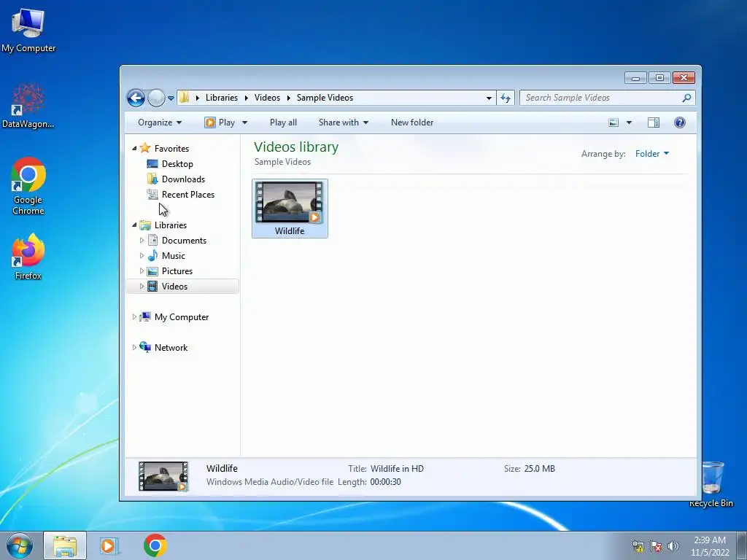Click the volume speaker tray icon
The height and width of the screenshot is (560, 747).
click(673, 546)
